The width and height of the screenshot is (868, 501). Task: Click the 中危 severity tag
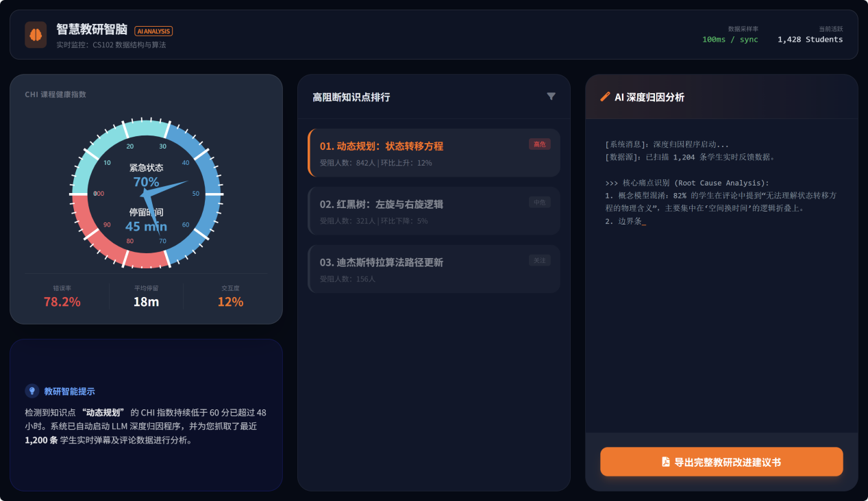click(x=539, y=203)
